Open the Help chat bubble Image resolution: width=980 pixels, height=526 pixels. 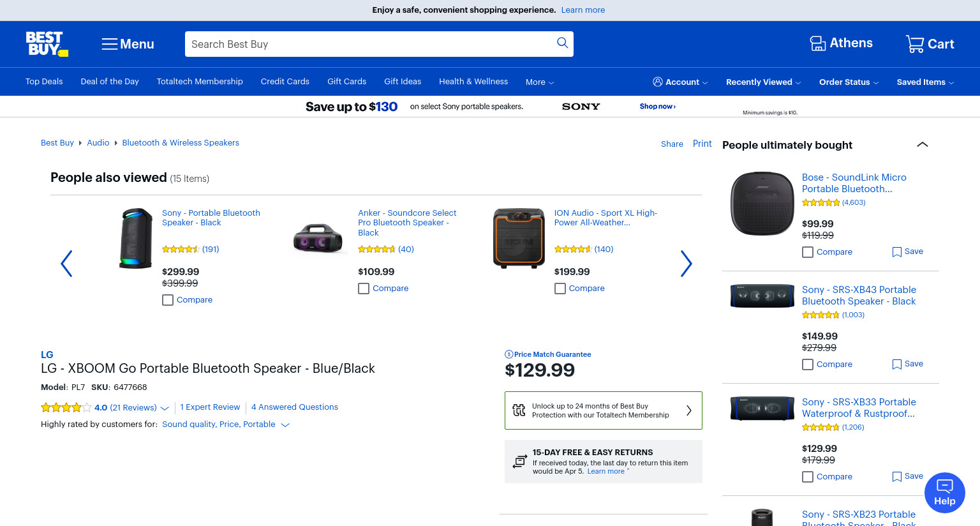944,492
